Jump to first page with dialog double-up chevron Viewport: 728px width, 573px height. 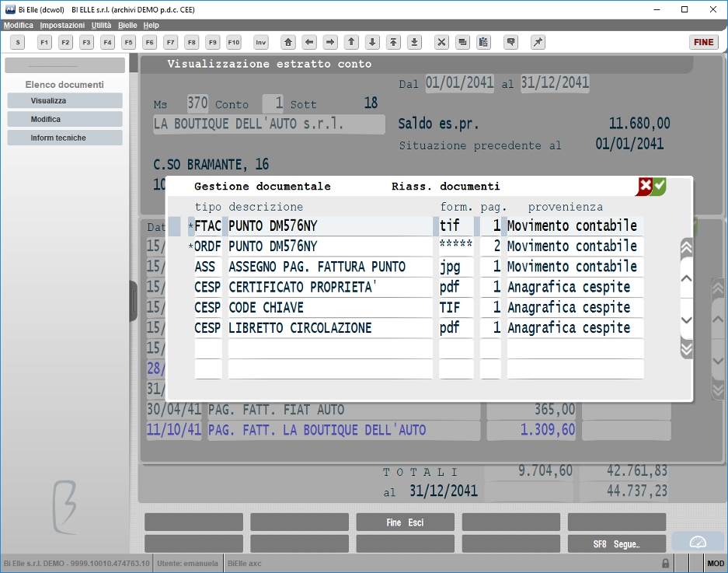coord(686,248)
